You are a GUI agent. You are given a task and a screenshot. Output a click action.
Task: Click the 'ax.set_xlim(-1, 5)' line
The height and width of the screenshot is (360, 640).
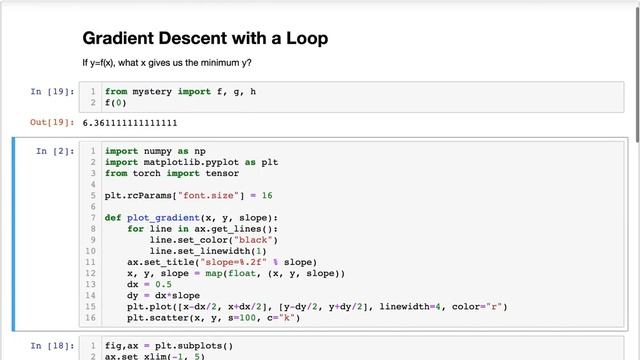click(155, 356)
